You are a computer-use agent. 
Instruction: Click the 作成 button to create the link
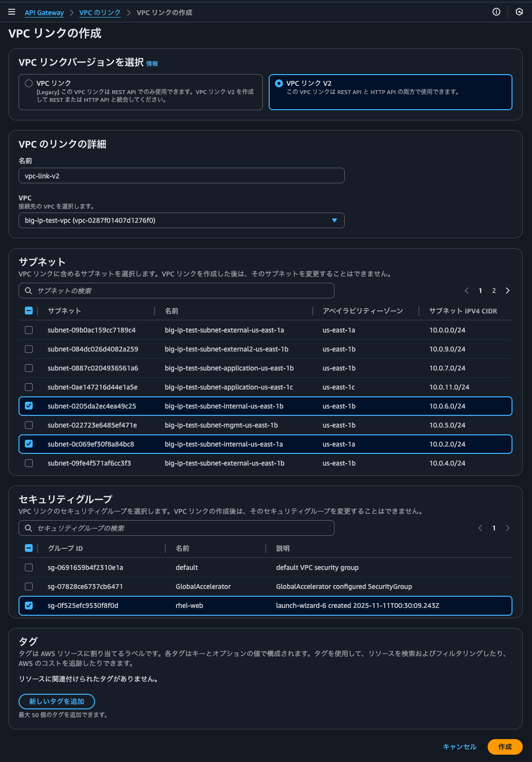pos(505,746)
